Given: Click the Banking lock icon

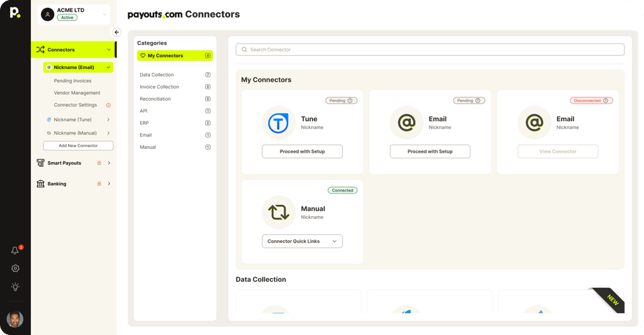Looking at the screenshot, I should pos(99,184).
